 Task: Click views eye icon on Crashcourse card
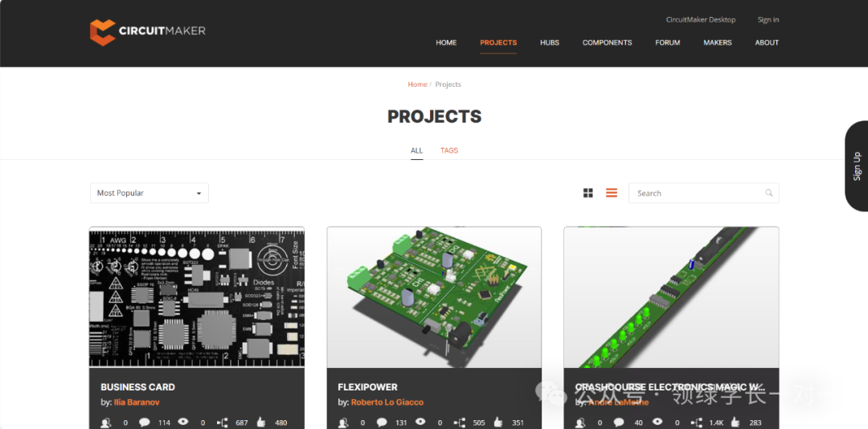coord(657,422)
